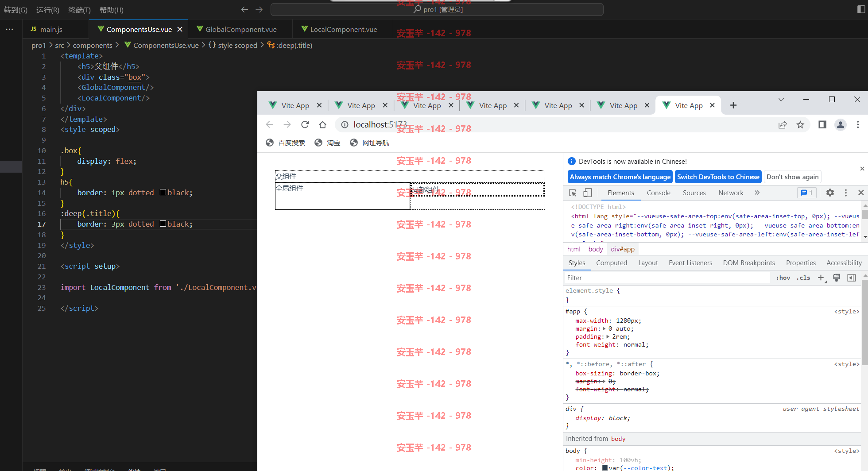Open the Network tab in DevTools
Screen dimensions: 868x471
pos(731,193)
